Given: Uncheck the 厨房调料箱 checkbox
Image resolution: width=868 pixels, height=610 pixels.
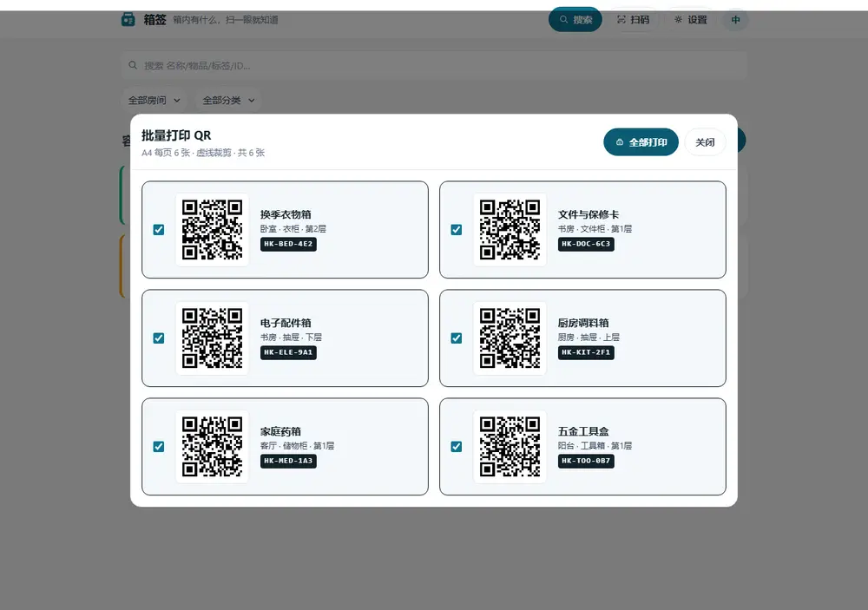Looking at the screenshot, I should tap(457, 338).
